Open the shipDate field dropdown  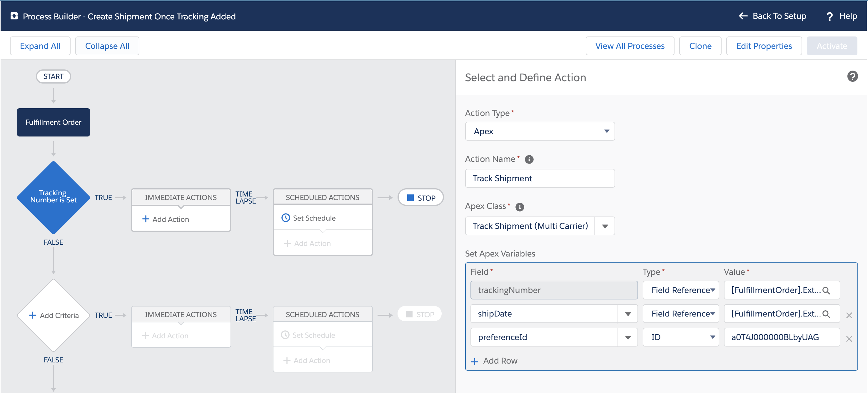627,314
